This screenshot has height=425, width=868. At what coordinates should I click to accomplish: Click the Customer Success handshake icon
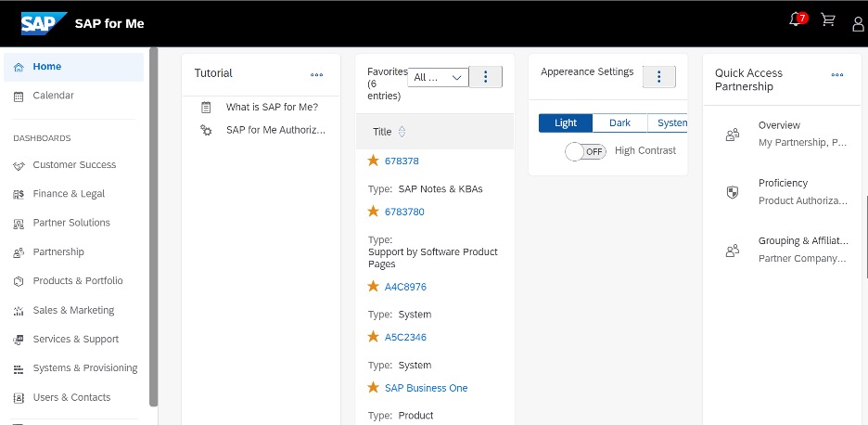19,166
